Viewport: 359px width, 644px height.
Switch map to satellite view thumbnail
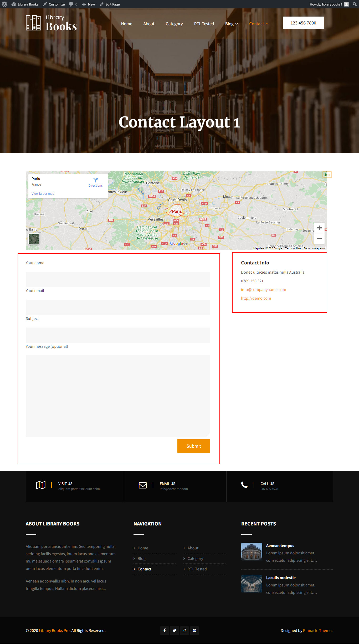coord(34,239)
